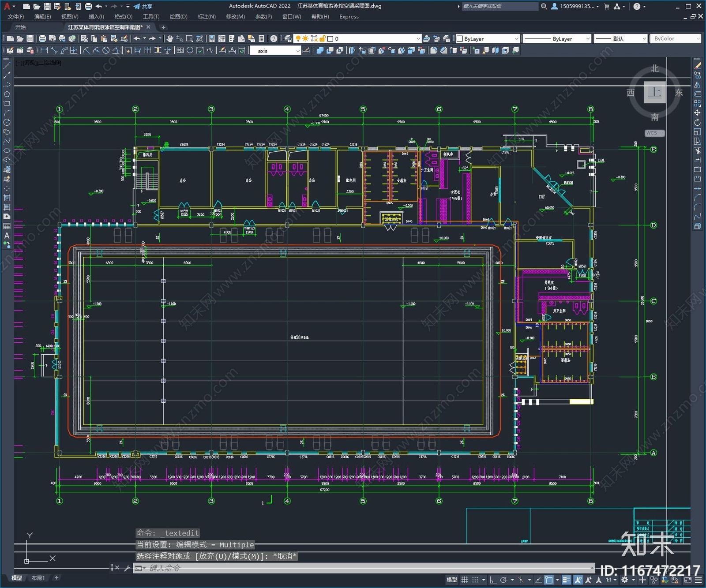Viewport: 706px width, 588px height.
Task: Click the WCS label under the ViewCube
Action: click(x=652, y=133)
